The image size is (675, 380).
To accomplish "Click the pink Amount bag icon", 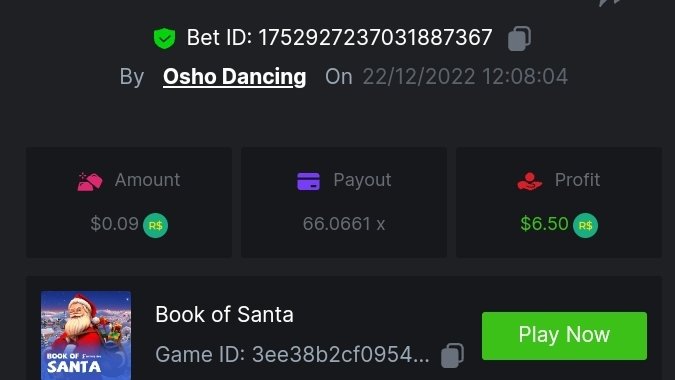I will [x=90, y=181].
